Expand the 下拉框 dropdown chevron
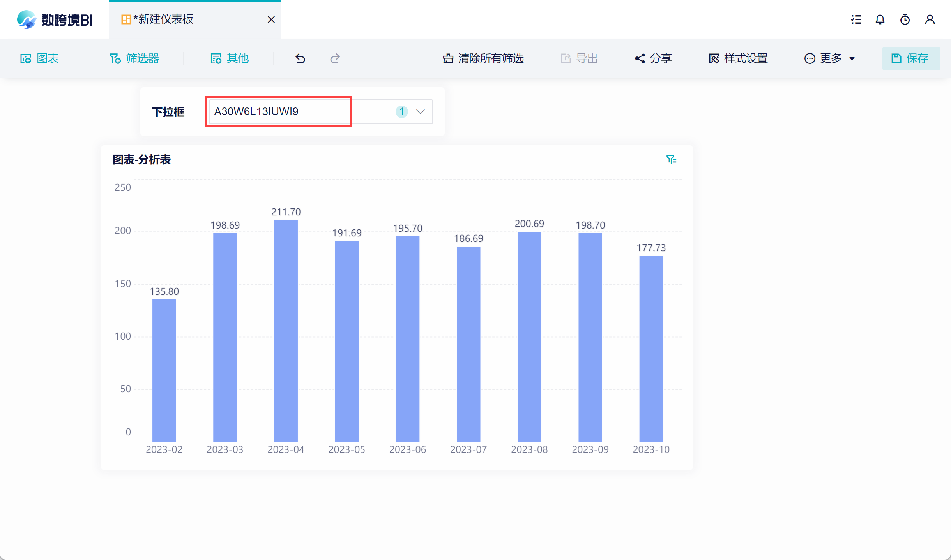 pos(420,112)
